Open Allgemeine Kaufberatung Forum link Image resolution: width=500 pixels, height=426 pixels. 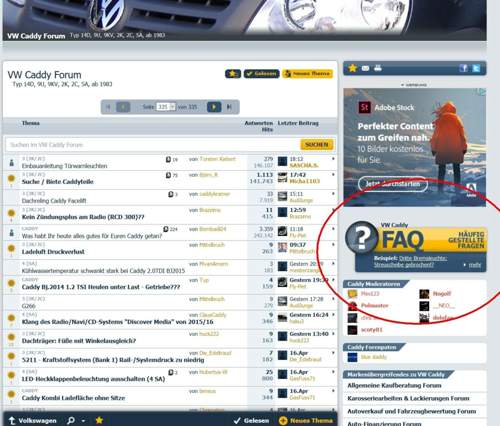pyautogui.click(x=394, y=385)
